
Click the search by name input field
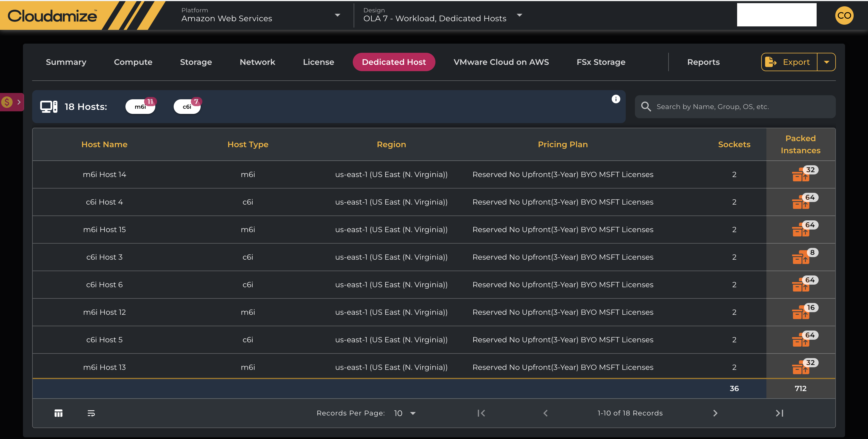click(741, 107)
